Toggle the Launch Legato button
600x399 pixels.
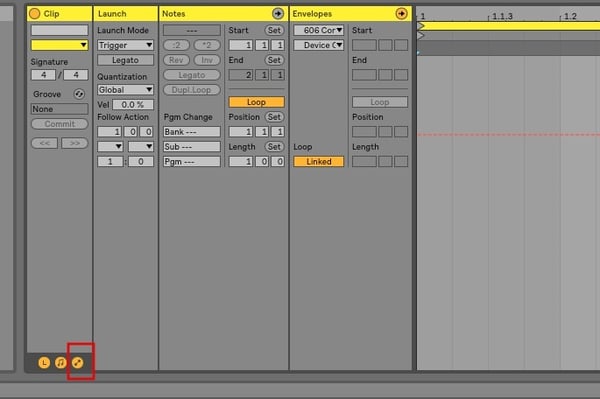126,60
